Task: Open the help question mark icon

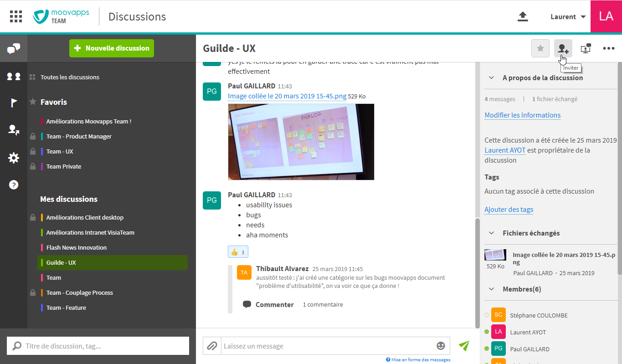Action: [14, 185]
